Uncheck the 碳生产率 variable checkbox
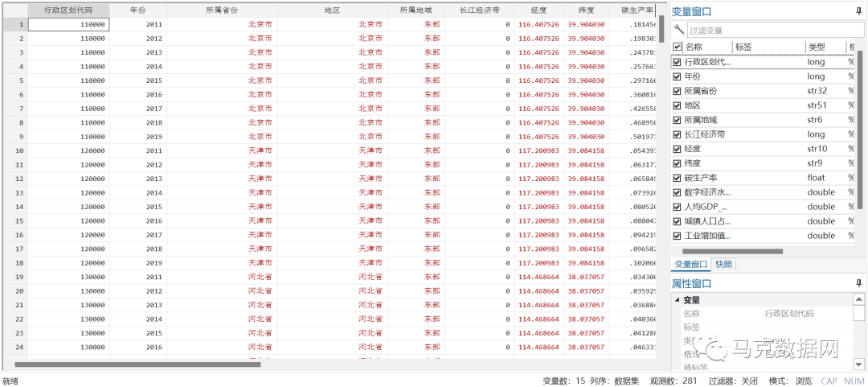Image resolution: width=868 pixels, height=387 pixels. pos(677,178)
